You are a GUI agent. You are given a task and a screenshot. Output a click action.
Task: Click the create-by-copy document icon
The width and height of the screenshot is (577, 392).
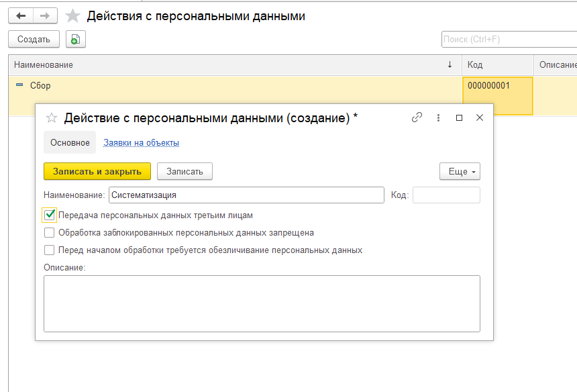click(76, 40)
